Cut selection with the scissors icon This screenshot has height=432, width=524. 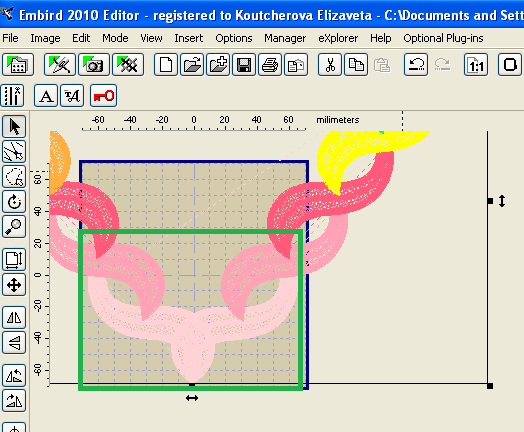tap(330, 64)
